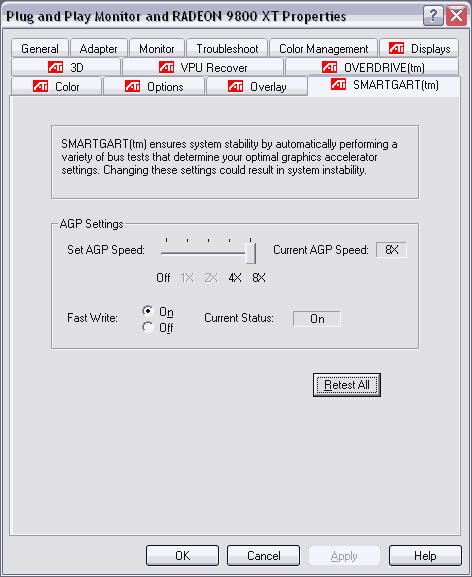Click the Fast Write Current Status field
Viewport: 472px width, 577px height.
[317, 318]
